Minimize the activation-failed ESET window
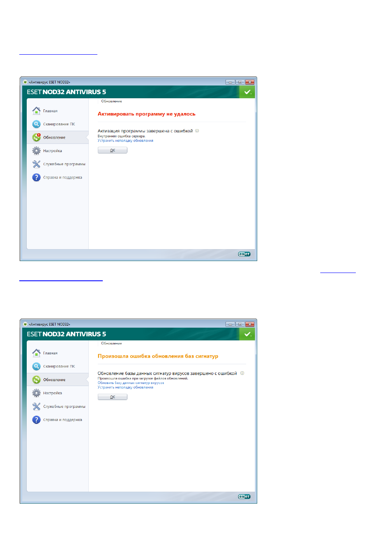392x555 pixels. point(230,82)
